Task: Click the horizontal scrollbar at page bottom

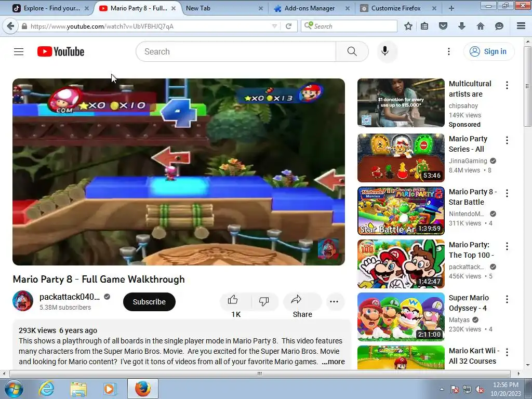Action: tap(260, 374)
